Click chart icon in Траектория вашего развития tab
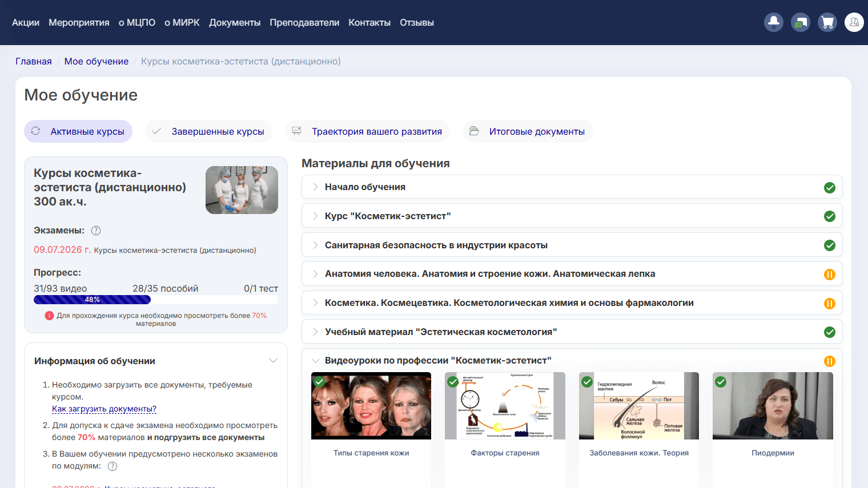This screenshot has height=488, width=868. (296, 131)
